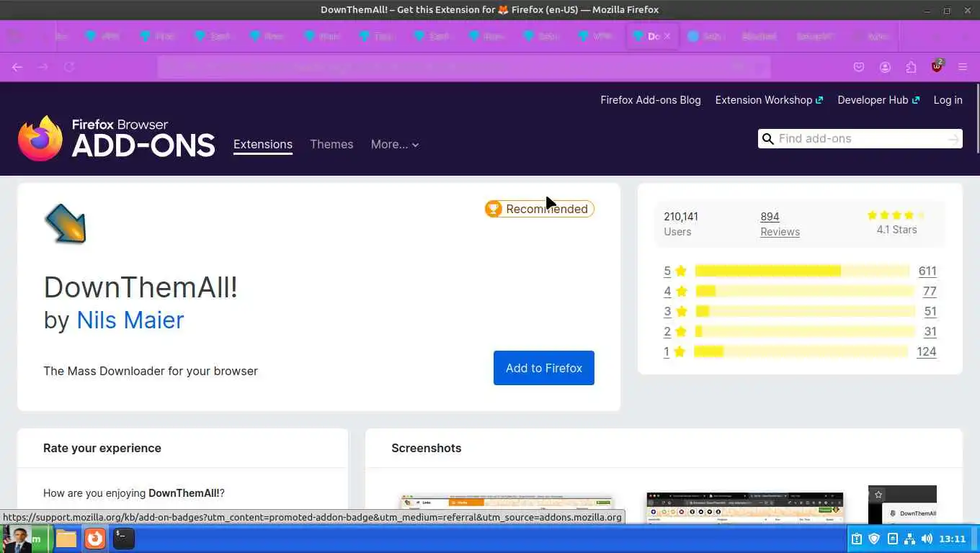This screenshot has height=553, width=980.
Task: Click the Recommended badge
Action: (540, 209)
